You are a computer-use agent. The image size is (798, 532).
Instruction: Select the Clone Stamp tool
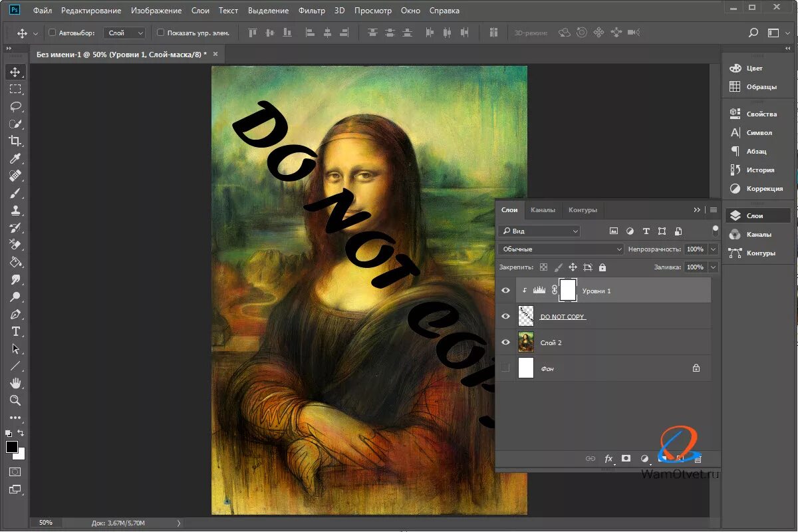(x=15, y=210)
